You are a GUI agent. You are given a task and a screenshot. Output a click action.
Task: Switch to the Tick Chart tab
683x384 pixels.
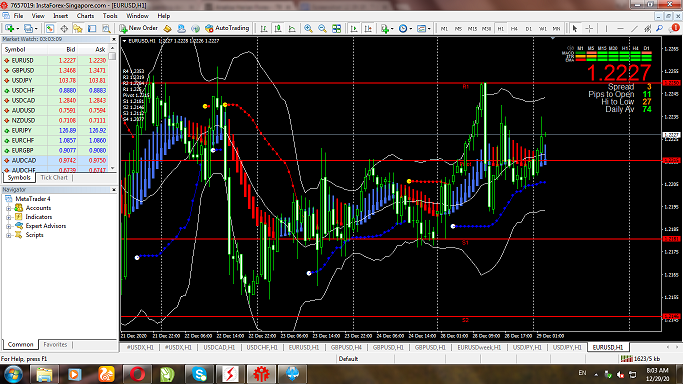coord(54,178)
